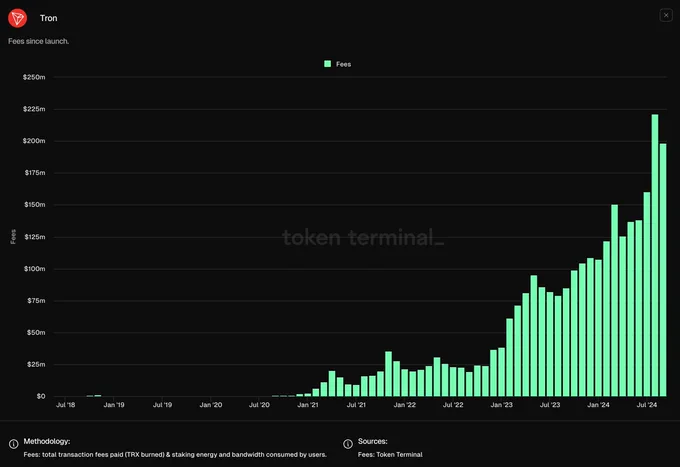Click the $250m y-axis label

click(34, 77)
